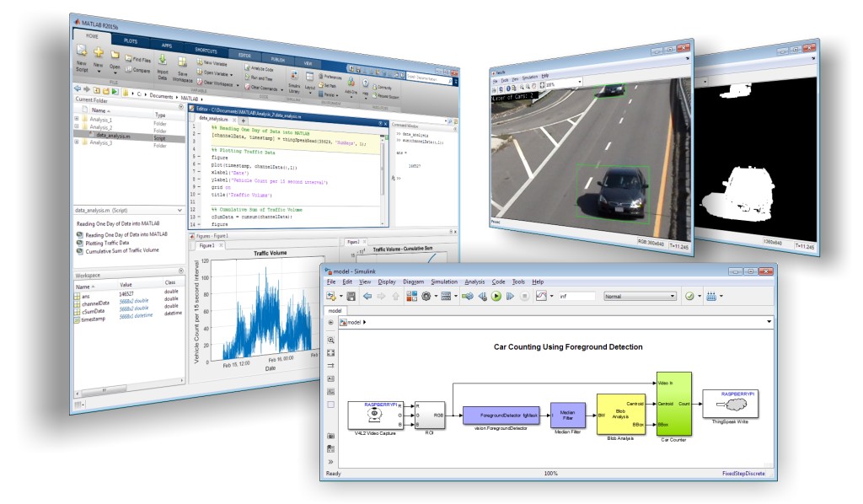
Task: Click the data_analysis.m editor tab
Action: [213, 118]
